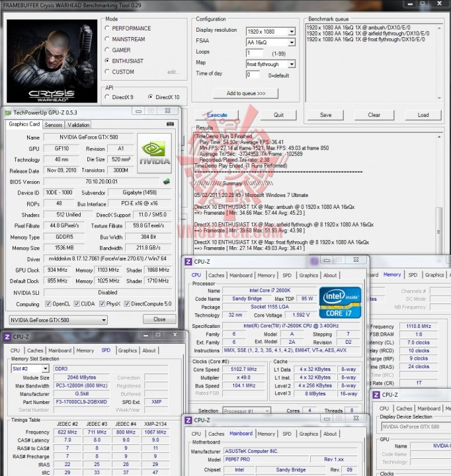Select the airfield flythrough queue entry

tap(368, 34)
